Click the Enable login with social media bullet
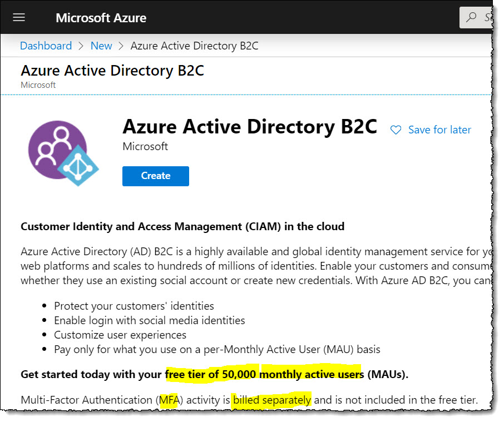 point(149,320)
